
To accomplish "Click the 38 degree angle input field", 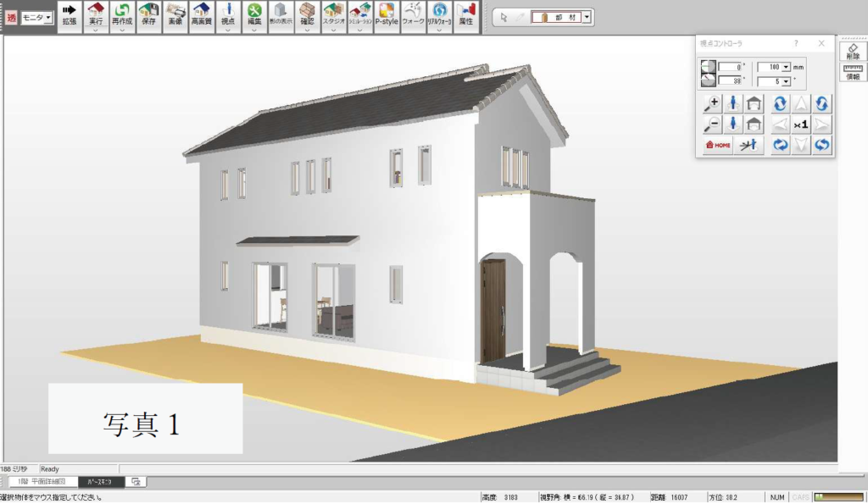I will [x=731, y=80].
